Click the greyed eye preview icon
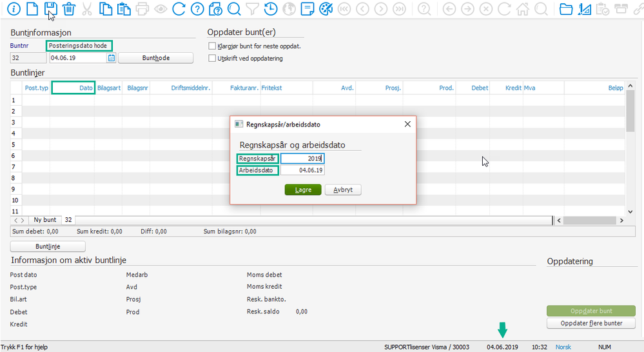The height and width of the screenshot is (352, 644). pos(161,8)
